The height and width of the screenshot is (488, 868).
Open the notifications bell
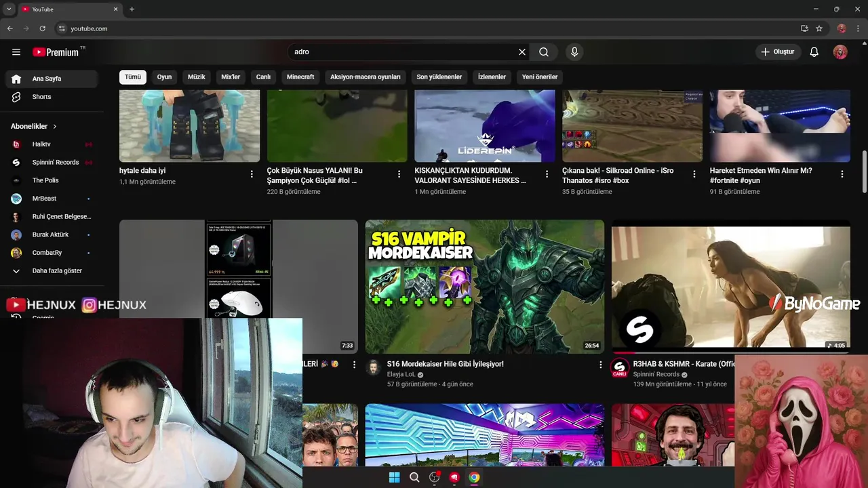pyautogui.click(x=814, y=52)
